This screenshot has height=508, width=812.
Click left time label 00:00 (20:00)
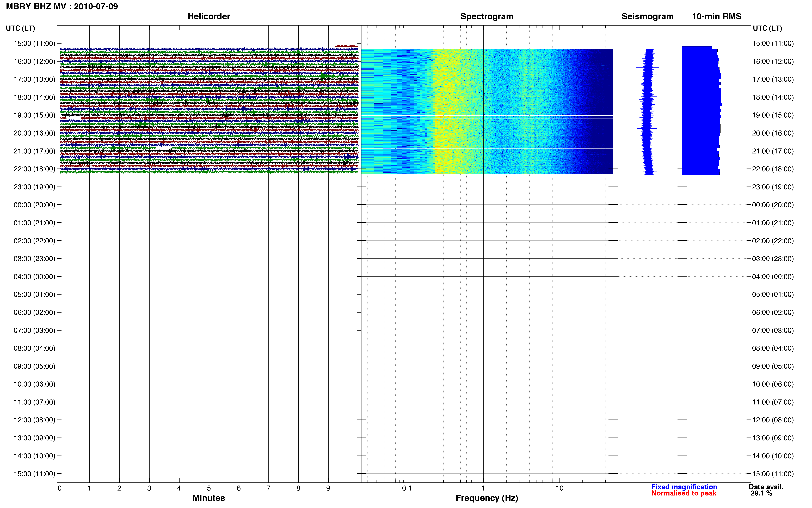[x=34, y=205]
